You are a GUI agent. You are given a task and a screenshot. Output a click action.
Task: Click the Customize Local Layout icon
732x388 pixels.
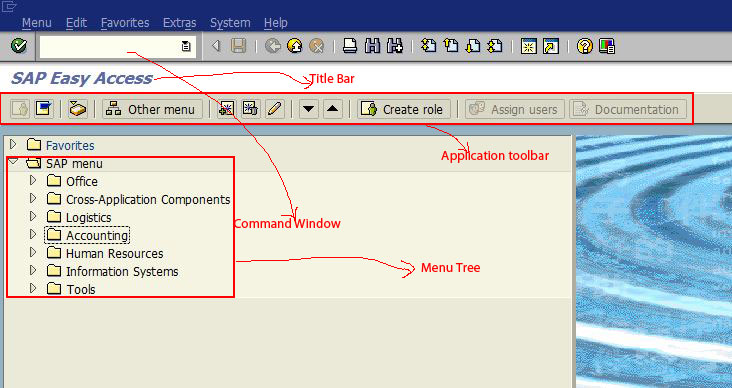pyautogui.click(x=607, y=46)
